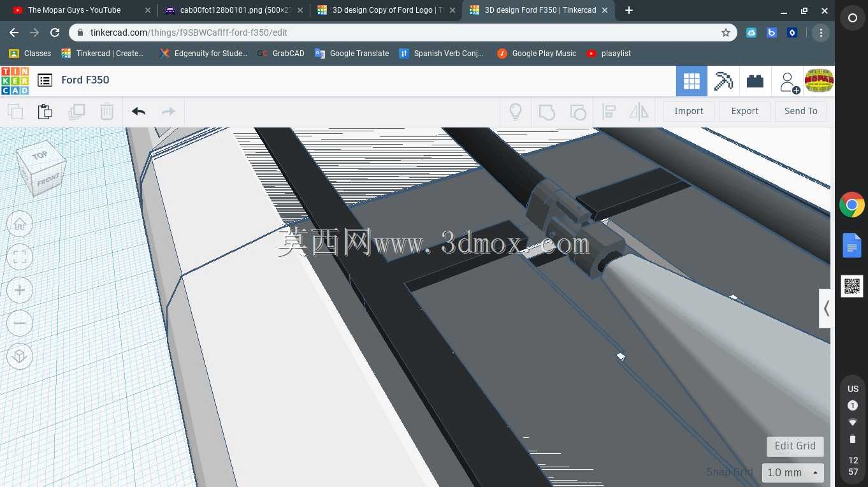
Task: Click the blue 'b' extension icon
Action: pos(772,33)
